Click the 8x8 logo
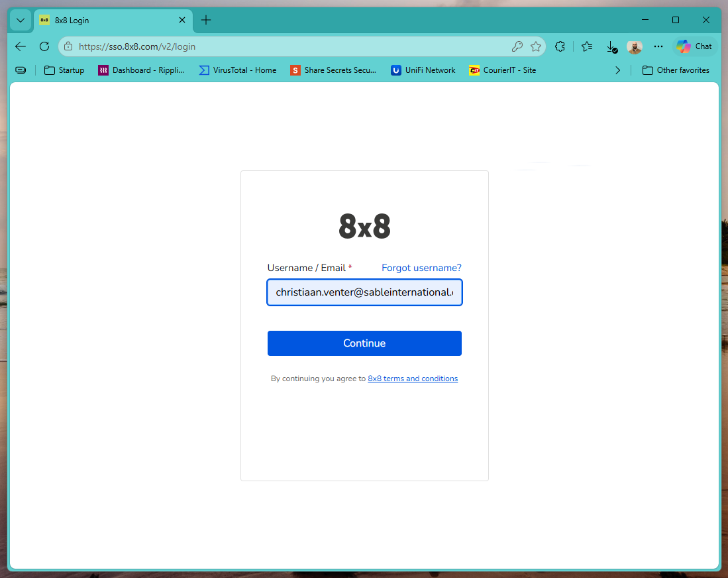The width and height of the screenshot is (728, 578). 364,226
